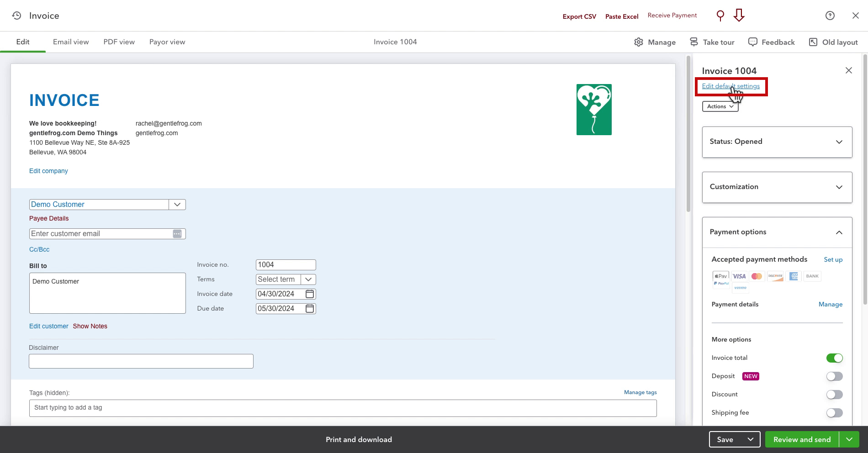Open Invoice date calendar picker
This screenshot has width=868, height=453.
pos(310,294)
